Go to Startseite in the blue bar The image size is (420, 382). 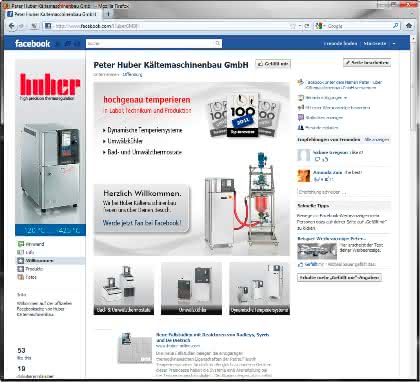pyautogui.click(x=375, y=44)
